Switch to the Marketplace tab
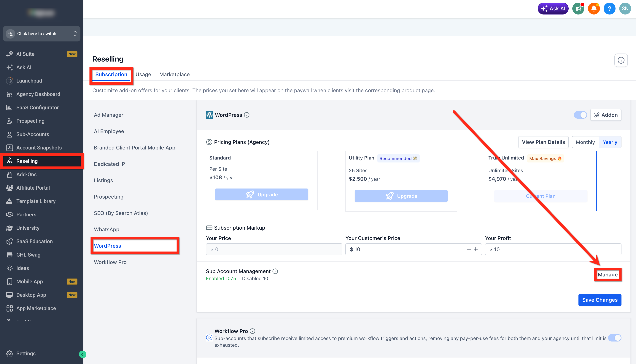The height and width of the screenshot is (364, 636). 174,75
